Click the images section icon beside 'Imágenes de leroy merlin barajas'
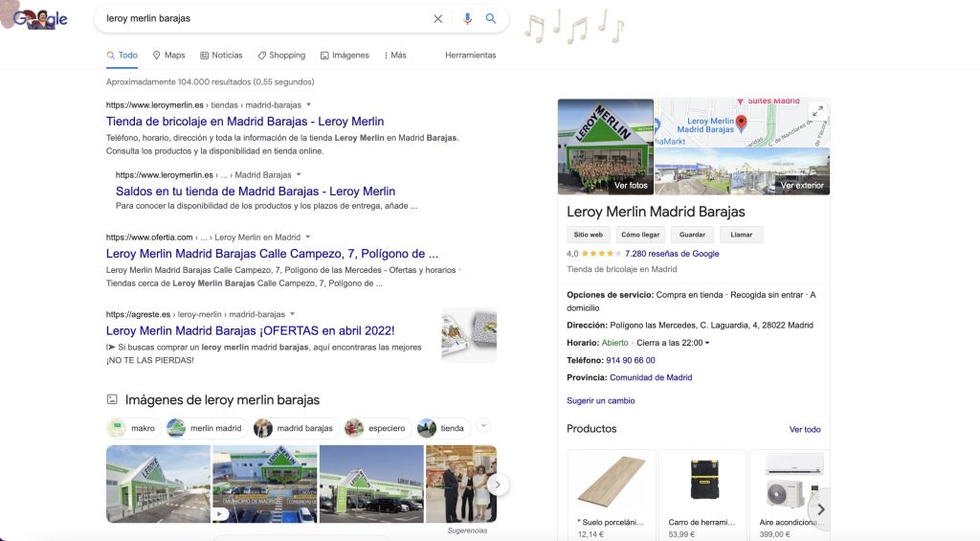 point(112,399)
